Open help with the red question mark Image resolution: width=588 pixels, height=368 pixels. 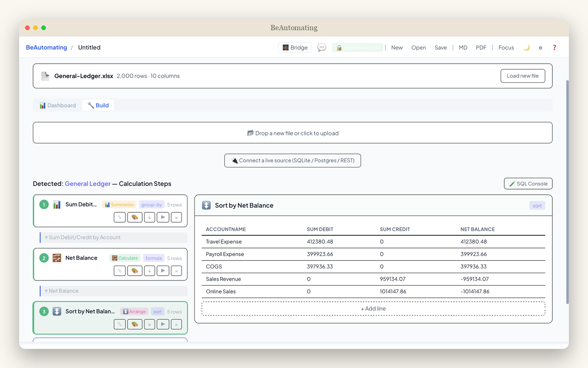click(x=555, y=47)
